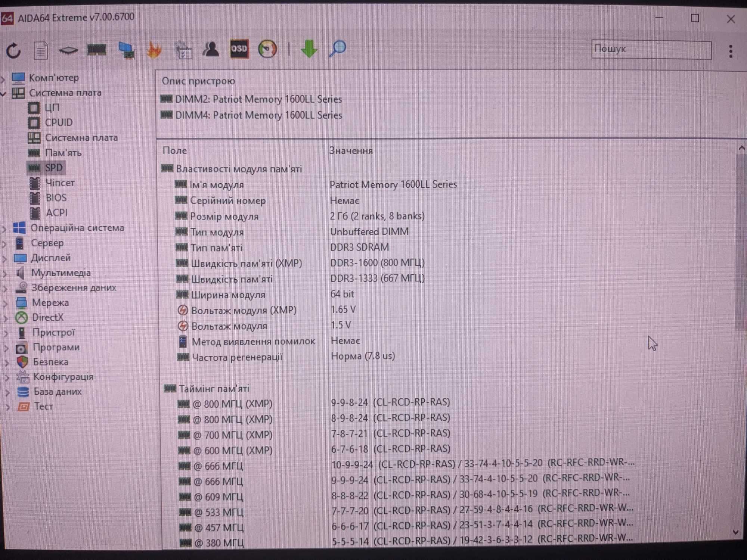
Task: Select the Серійний номер row
Action: click(267, 200)
